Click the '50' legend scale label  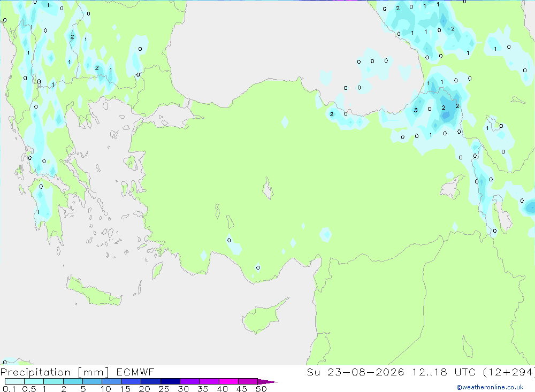pyautogui.click(x=261, y=389)
